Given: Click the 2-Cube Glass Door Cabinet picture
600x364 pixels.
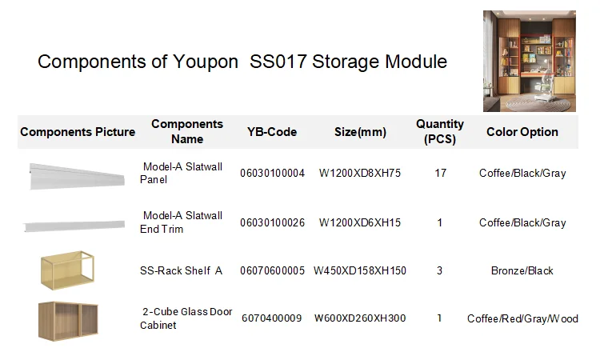Looking at the screenshot, I should tap(71, 319).
